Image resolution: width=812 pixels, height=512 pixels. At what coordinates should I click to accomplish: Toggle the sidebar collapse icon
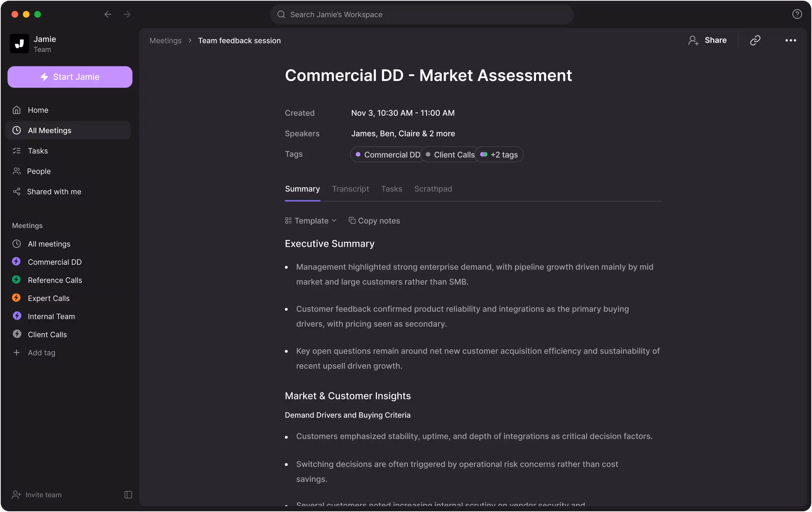tap(128, 495)
